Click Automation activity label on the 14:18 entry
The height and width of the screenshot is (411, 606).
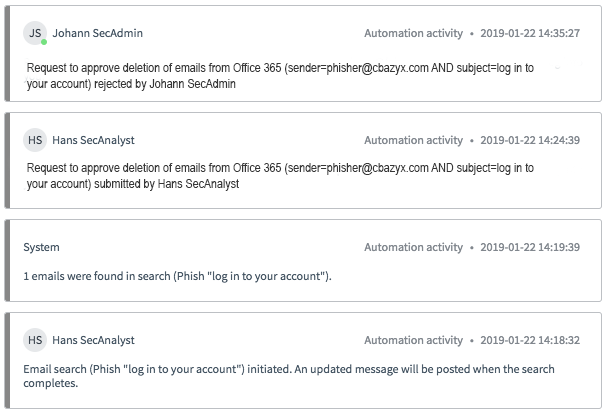(413, 340)
